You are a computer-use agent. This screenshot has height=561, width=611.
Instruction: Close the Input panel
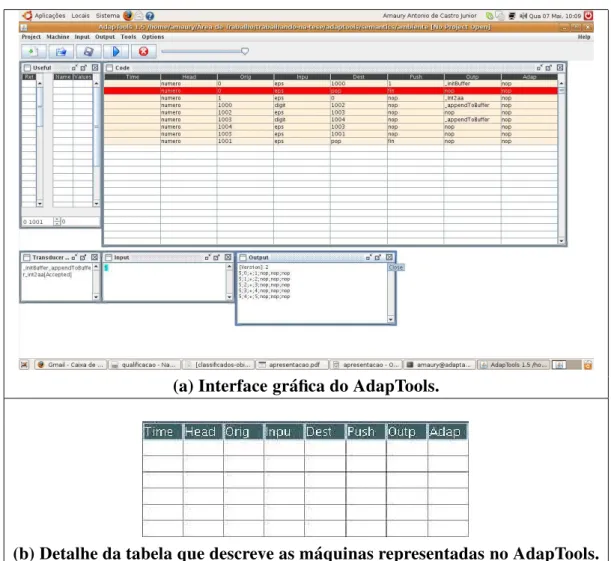point(228,257)
